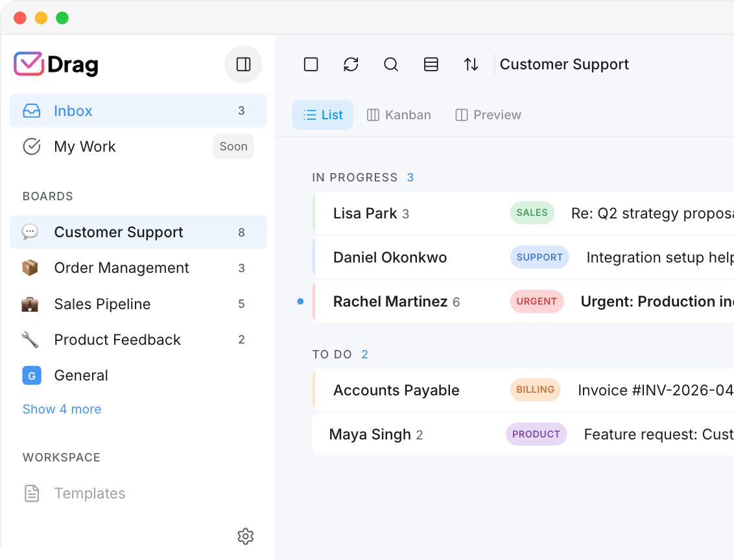Click the Sales Pipeline briefcase icon
Image resolution: width=734 pixels, height=560 pixels.
(30, 303)
